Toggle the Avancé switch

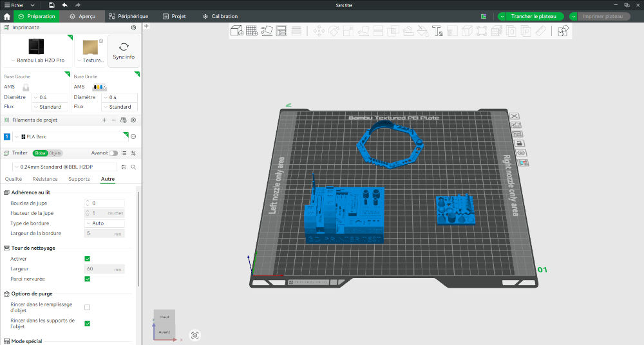(113, 153)
